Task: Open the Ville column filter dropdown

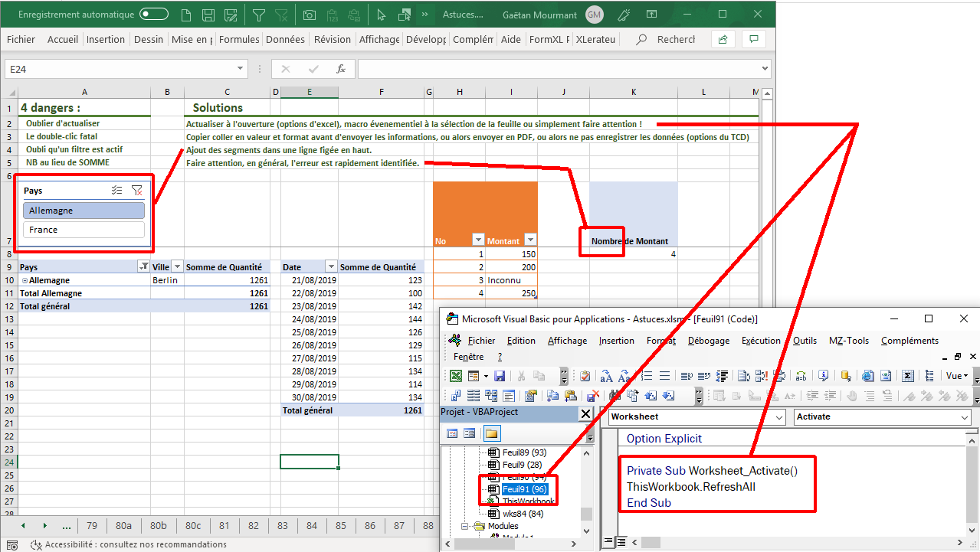Action: 178,267
